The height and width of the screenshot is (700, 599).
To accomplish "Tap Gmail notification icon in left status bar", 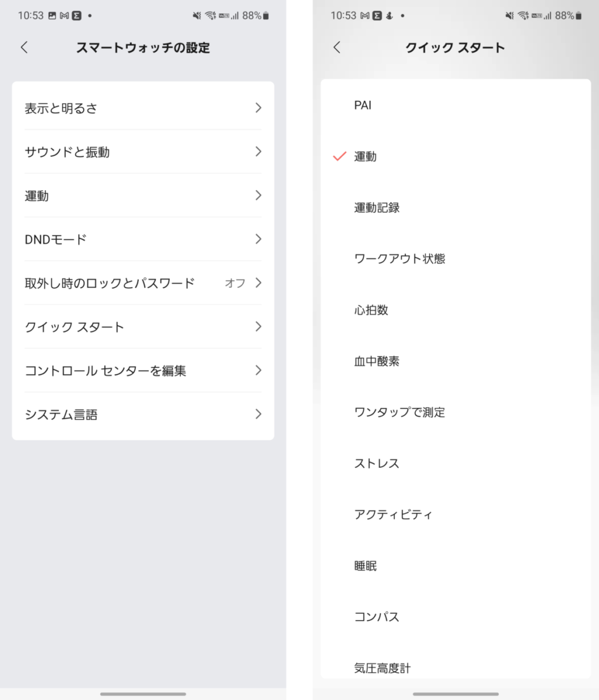I will click(64, 16).
